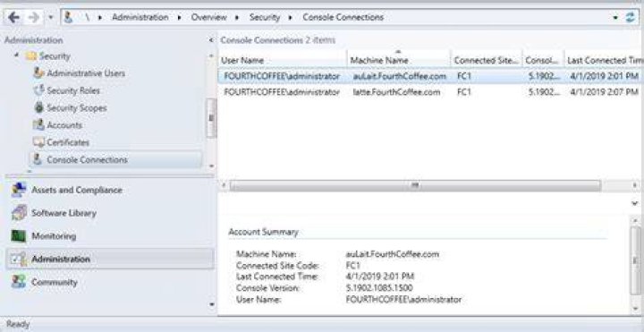Click the Administrative Users icon
The image size is (644, 332).
38,73
